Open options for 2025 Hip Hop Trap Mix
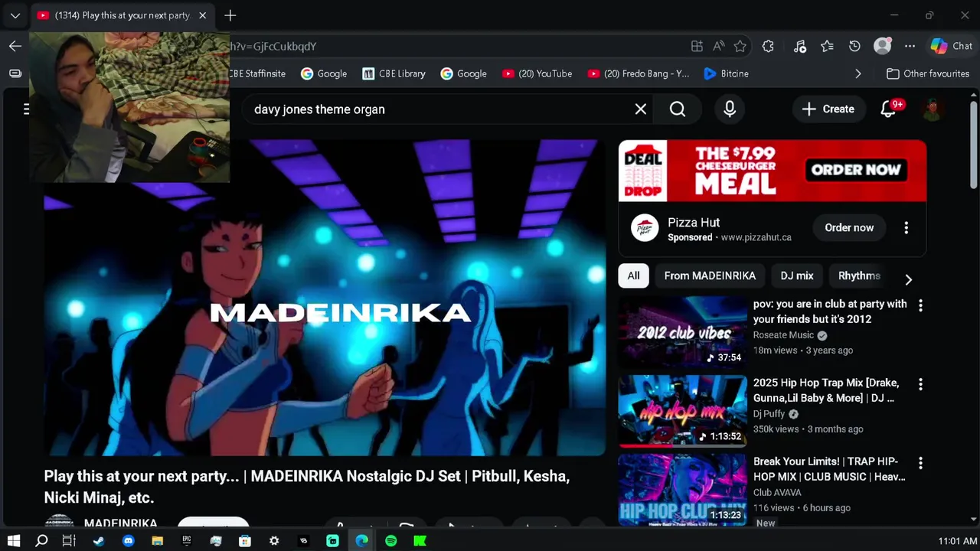This screenshot has width=980, height=551. click(920, 384)
